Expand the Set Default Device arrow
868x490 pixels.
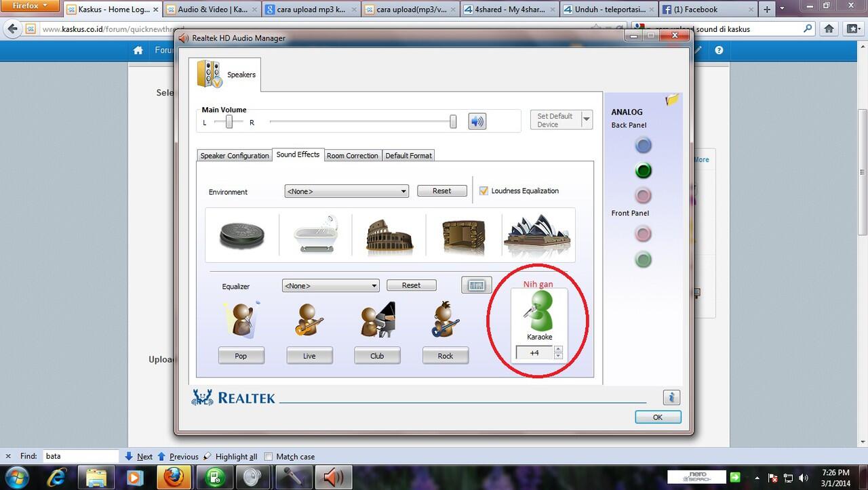tap(587, 120)
